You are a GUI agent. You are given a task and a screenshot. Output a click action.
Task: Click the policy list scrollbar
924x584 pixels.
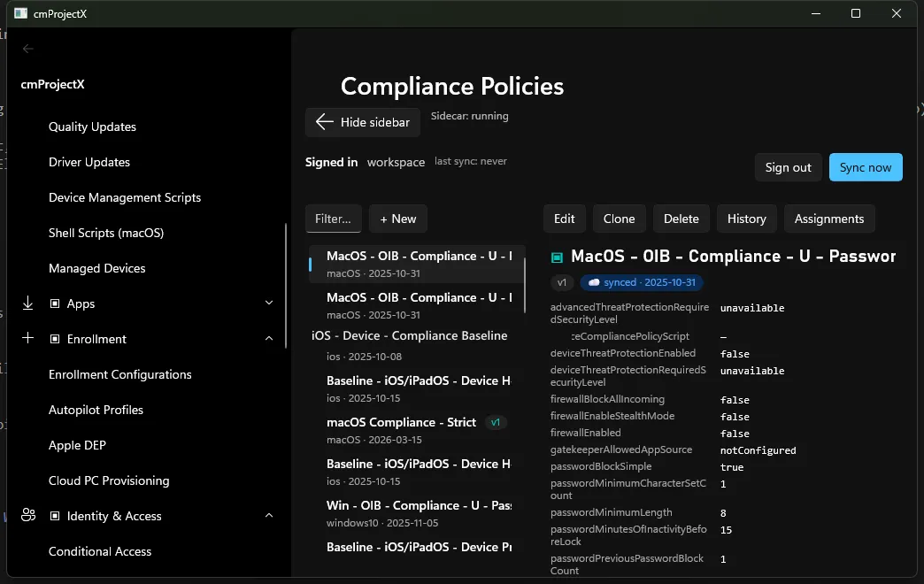coord(525,286)
